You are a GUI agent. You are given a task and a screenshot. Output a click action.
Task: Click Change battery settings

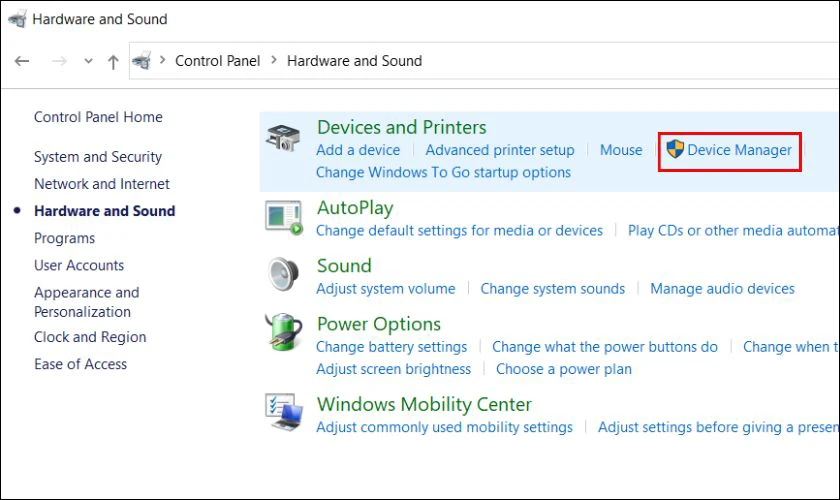click(x=392, y=347)
